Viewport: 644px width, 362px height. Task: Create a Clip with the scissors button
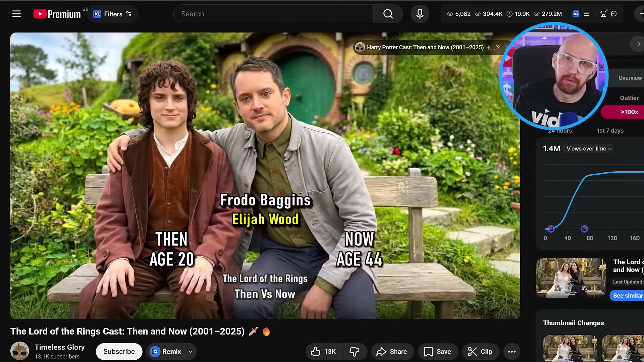[x=480, y=352]
